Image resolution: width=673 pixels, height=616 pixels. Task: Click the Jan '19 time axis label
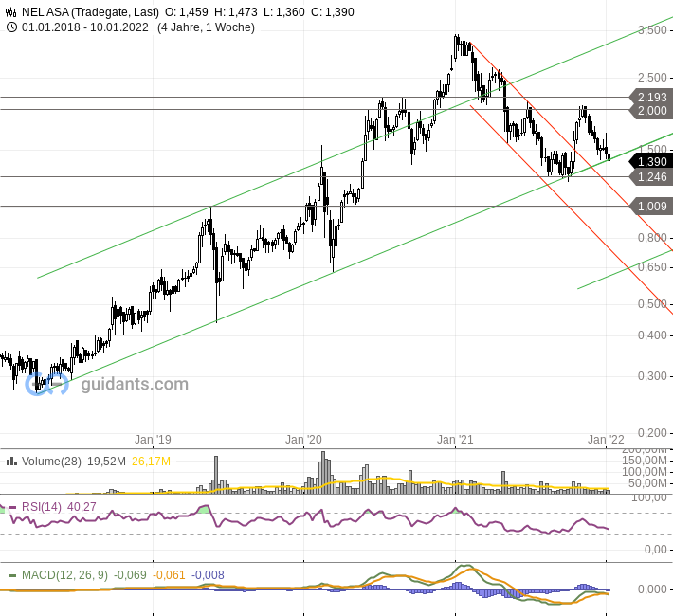pos(153,440)
